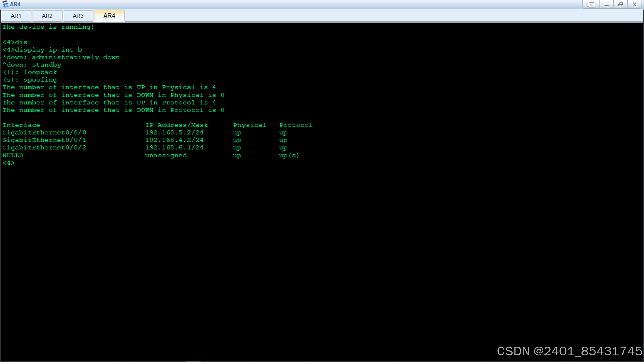
Task: Switch to the AR1 tab
Action: point(16,16)
